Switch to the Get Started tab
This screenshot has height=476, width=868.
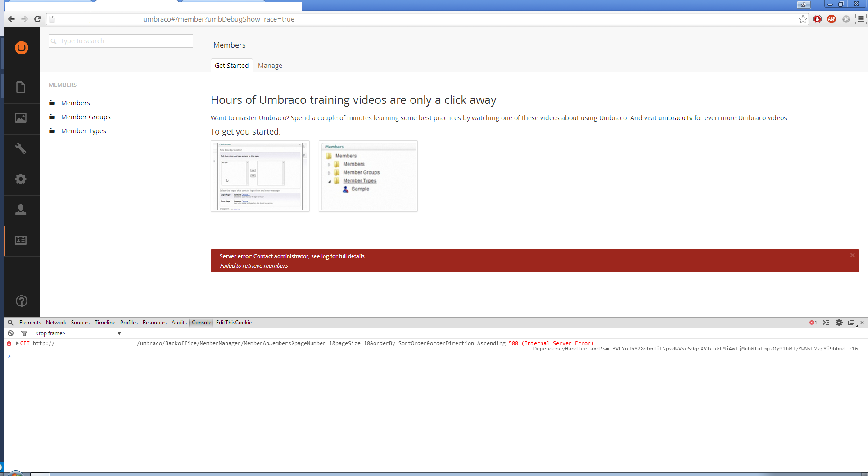231,66
